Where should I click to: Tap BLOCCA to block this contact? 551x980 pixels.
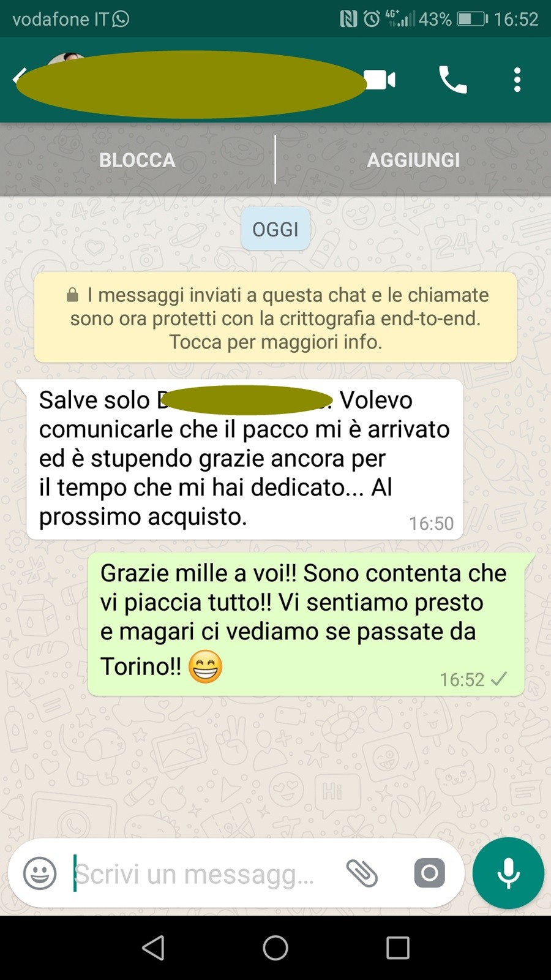point(137,160)
